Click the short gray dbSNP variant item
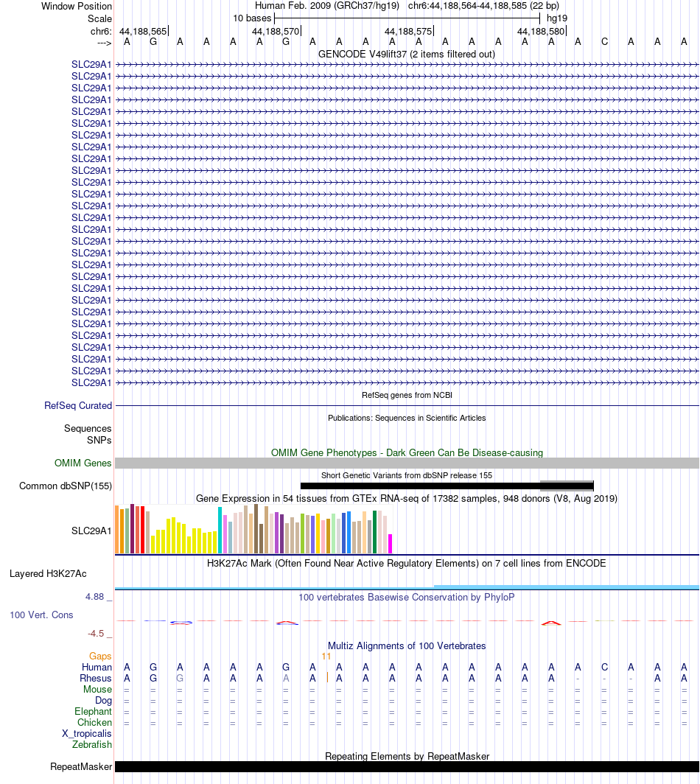This screenshot has height=784, width=700. [x=567, y=485]
